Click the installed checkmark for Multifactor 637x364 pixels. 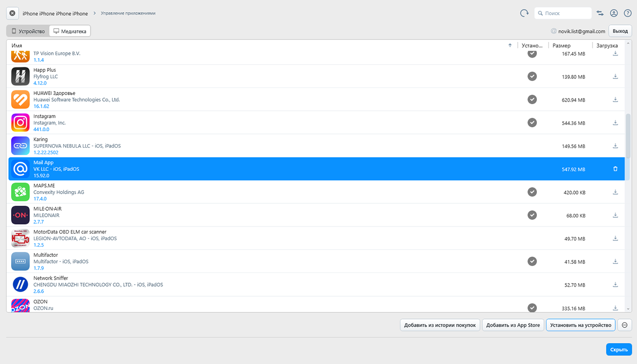tap(532, 261)
